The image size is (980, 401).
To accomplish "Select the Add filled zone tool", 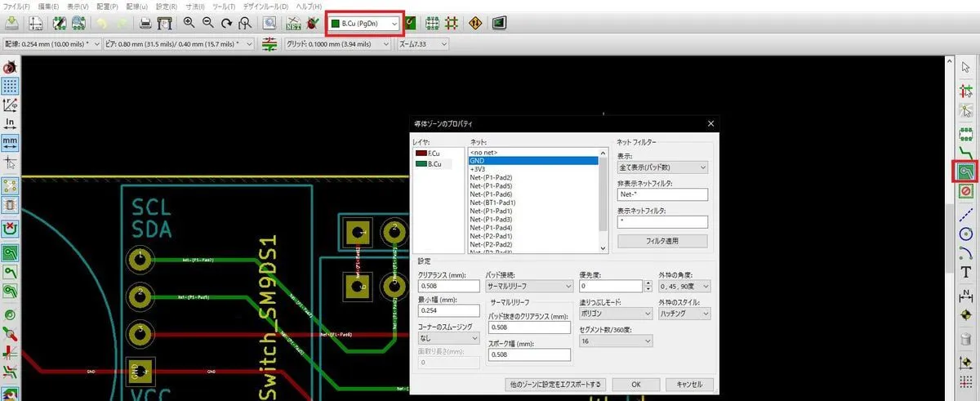I will 966,172.
